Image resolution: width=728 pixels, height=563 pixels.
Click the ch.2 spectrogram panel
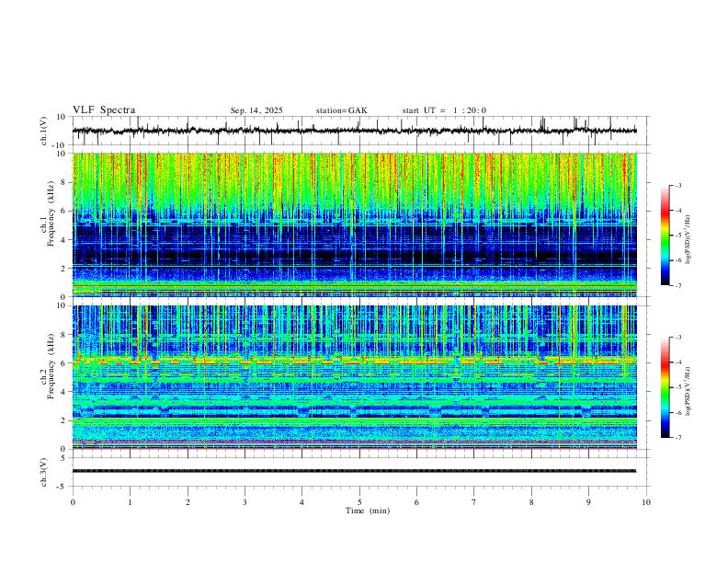[x=354, y=377]
